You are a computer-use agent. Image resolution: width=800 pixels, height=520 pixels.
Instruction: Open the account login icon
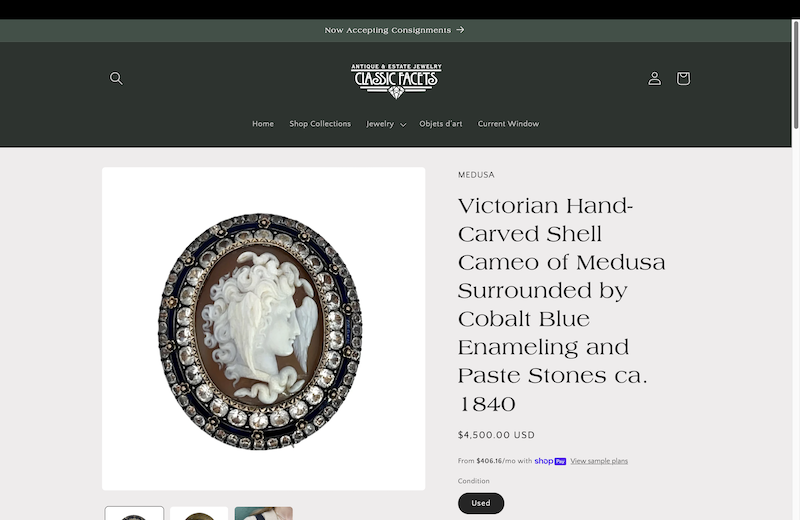[655, 78]
